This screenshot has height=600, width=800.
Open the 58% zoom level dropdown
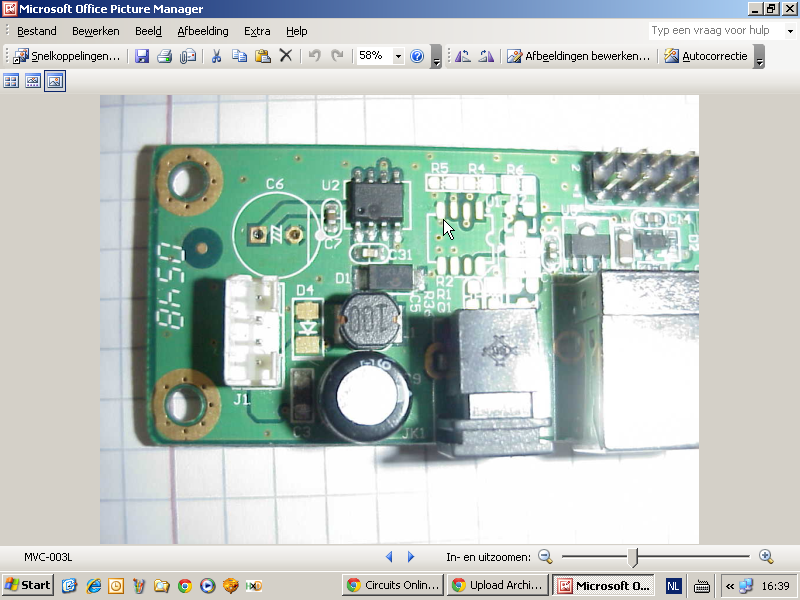click(398, 56)
